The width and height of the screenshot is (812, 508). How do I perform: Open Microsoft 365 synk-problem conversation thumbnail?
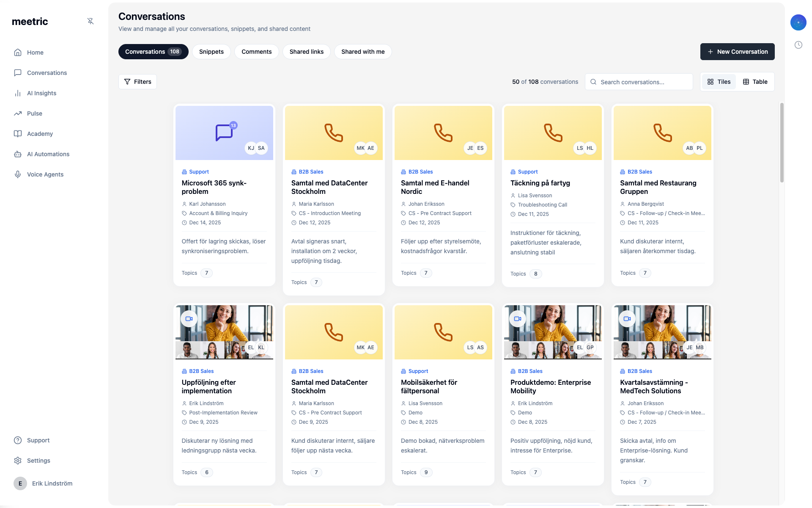tap(224, 133)
